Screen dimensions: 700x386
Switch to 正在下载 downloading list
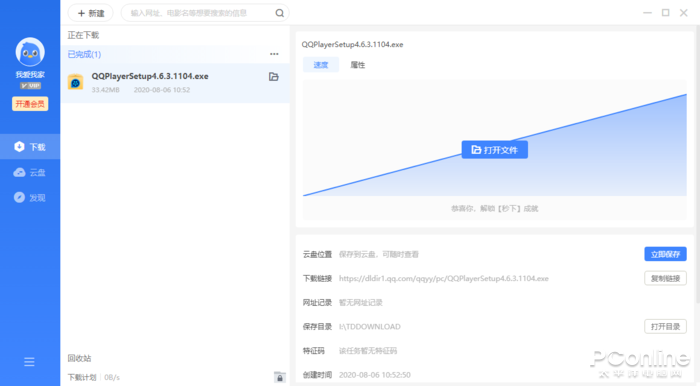point(83,35)
